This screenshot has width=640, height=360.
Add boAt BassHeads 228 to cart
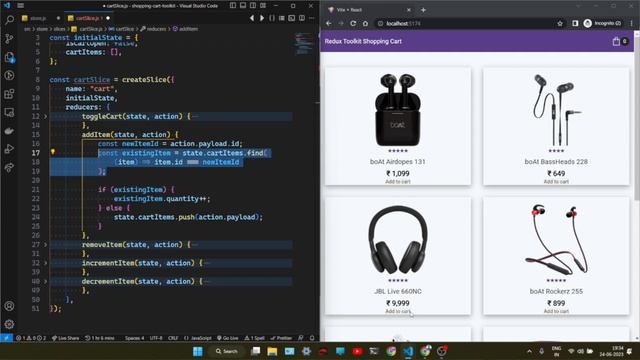[556, 182]
